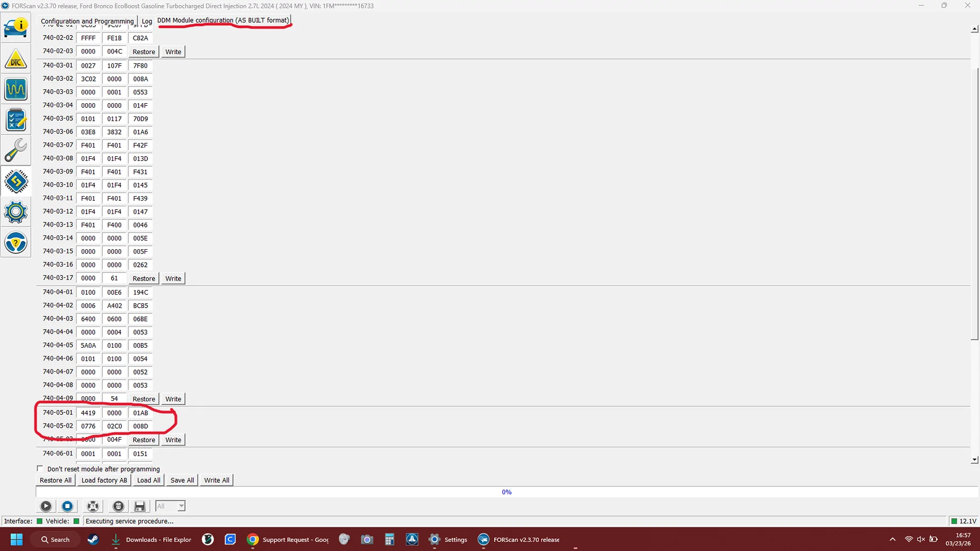Open the DTC trouble codes section
The height and width of the screenshot is (551, 980).
tap(16, 59)
